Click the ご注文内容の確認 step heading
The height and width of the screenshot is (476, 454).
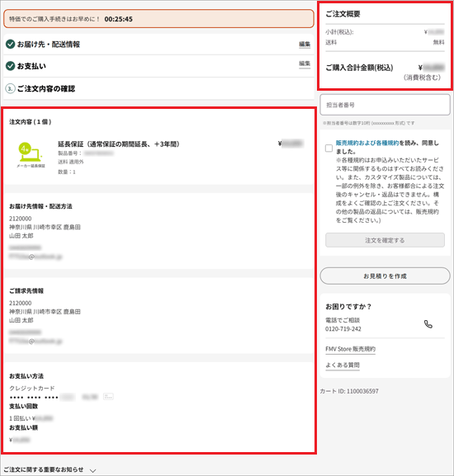pos(46,88)
